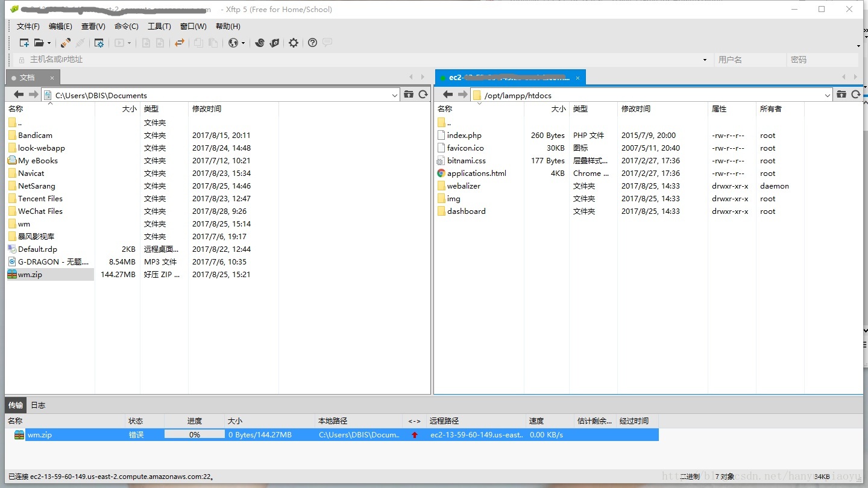Sort remote files by 大小 column
This screenshot has width=868, height=488.
pos(547,109)
